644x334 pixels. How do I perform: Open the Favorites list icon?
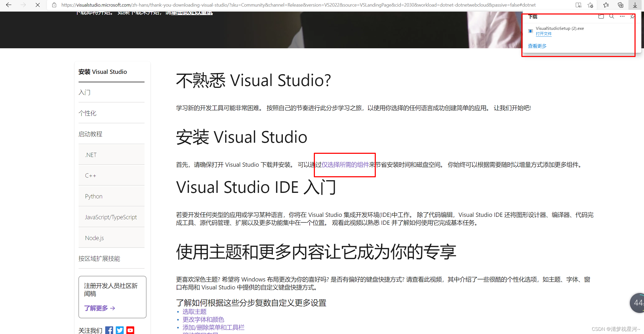pyautogui.click(x=606, y=5)
